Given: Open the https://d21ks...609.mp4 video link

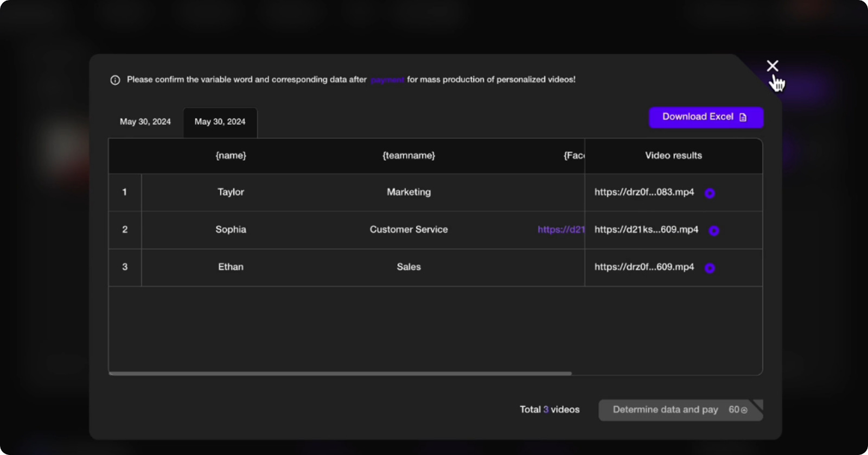Looking at the screenshot, I should (x=646, y=230).
